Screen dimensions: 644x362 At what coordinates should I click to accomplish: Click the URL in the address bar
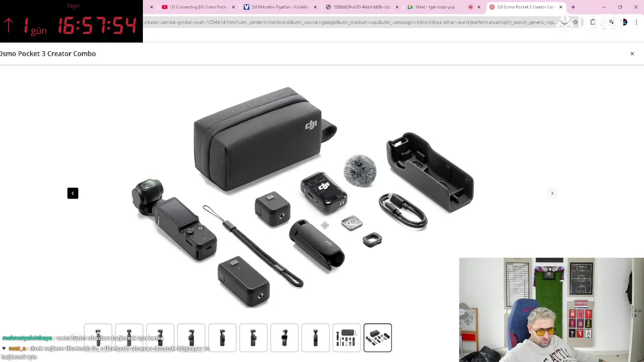[x=350, y=22]
